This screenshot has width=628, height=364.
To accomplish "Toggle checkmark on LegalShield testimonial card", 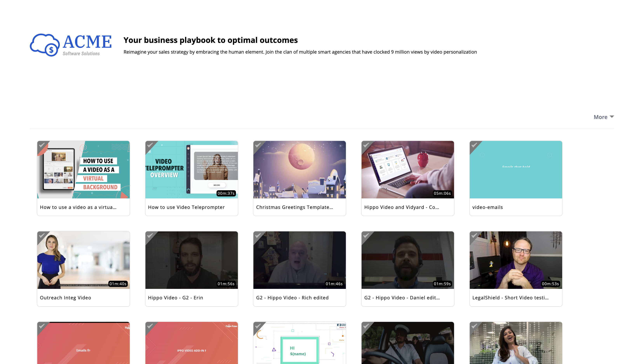I will tap(474, 235).
